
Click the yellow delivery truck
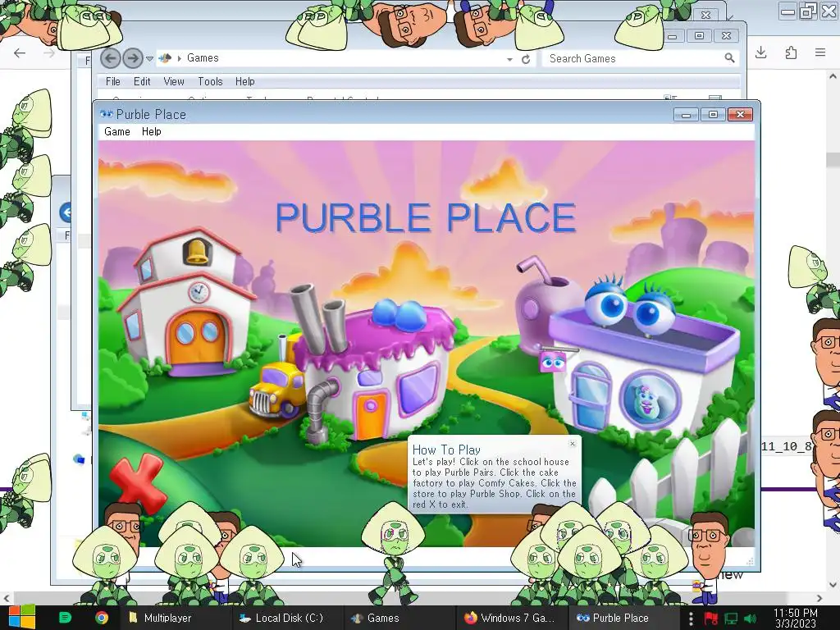(x=275, y=388)
